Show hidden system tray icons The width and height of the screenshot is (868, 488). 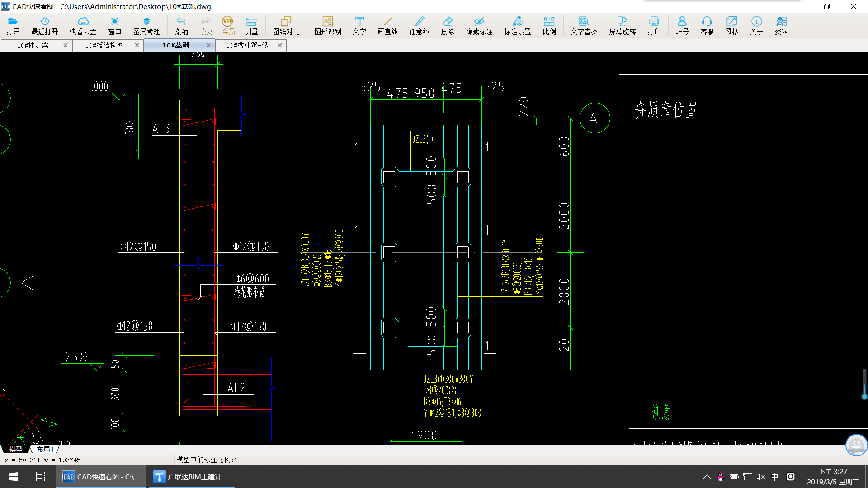707,477
